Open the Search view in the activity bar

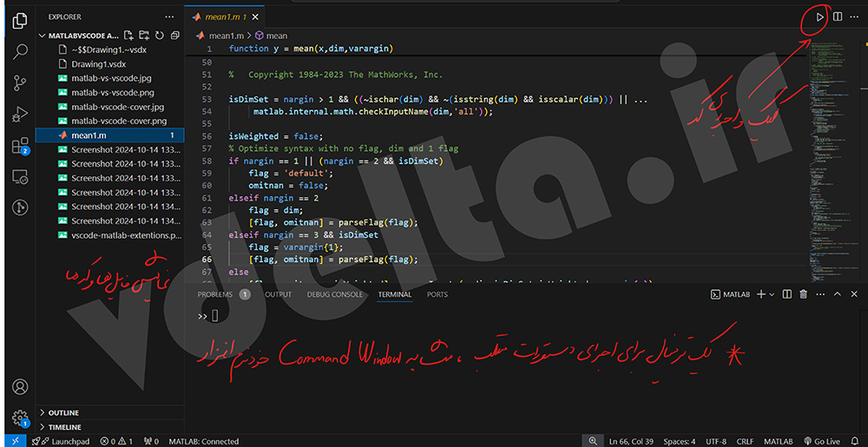[x=20, y=52]
